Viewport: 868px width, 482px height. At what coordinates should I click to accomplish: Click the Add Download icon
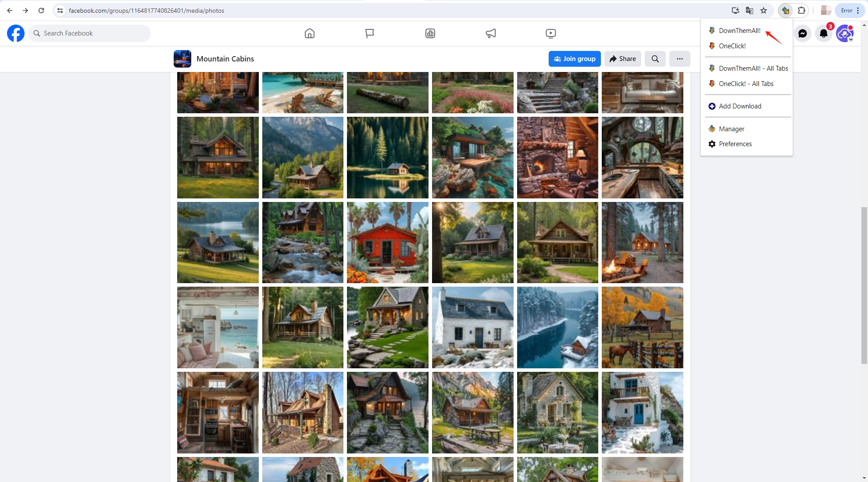(x=711, y=106)
